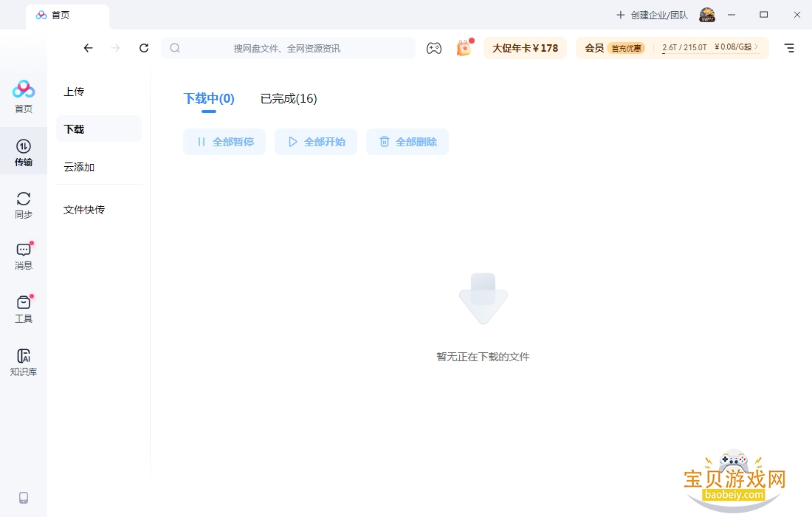Switch to the 已完成(16) tab
The height and width of the screenshot is (517, 812).
point(289,98)
